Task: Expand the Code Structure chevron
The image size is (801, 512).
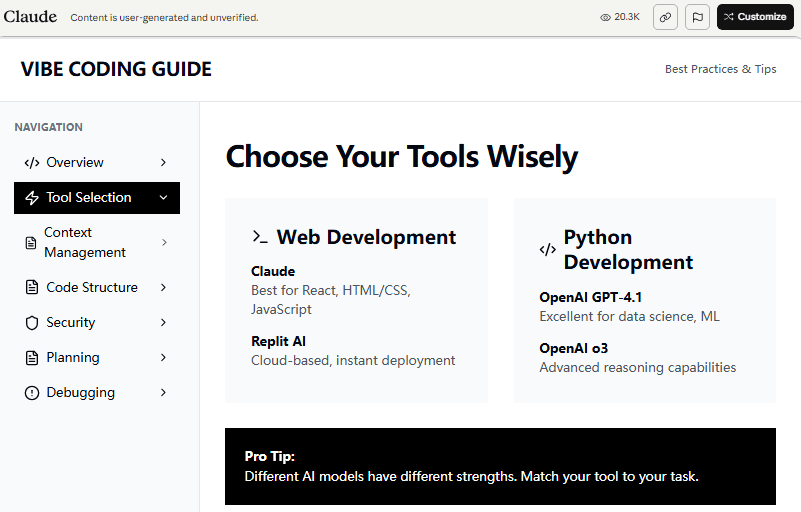Action: coord(163,287)
